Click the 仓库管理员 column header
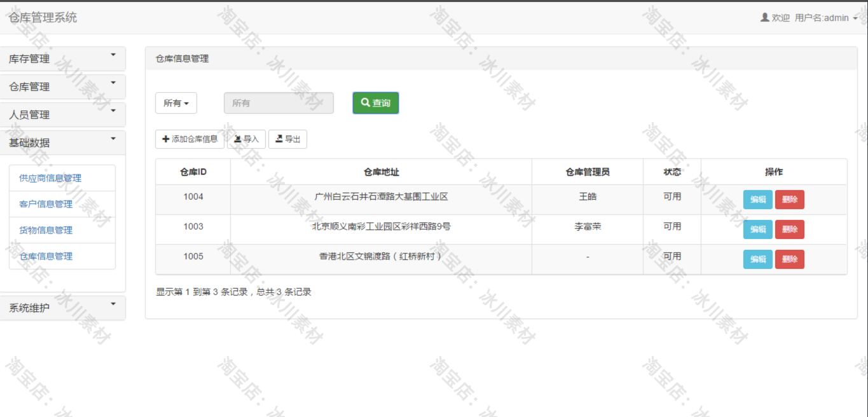This screenshot has width=868, height=417. point(588,172)
